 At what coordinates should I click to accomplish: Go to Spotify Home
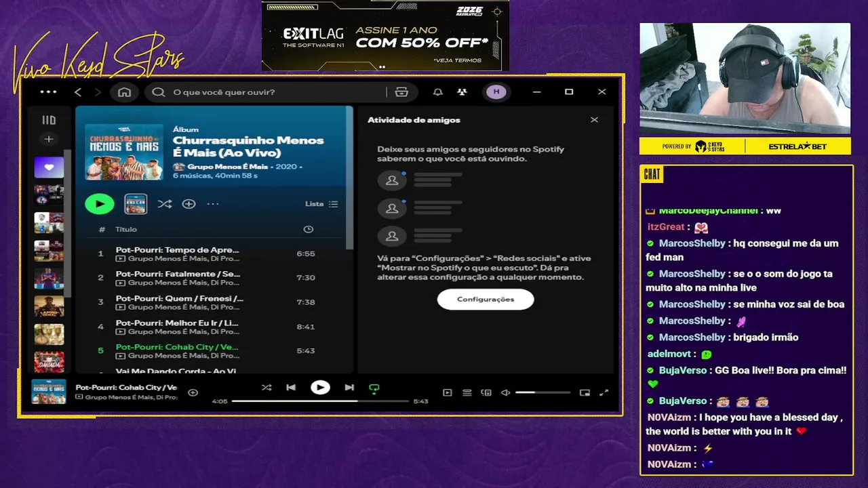pyautogui.click(x=124, y=92)
